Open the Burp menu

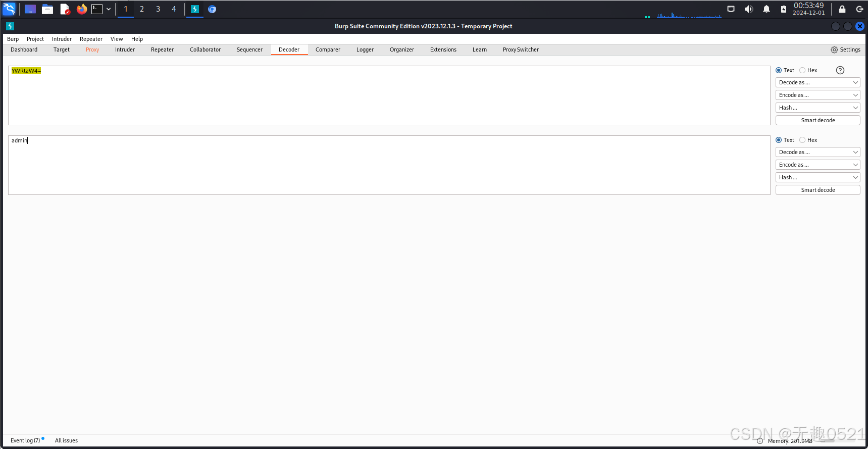point(13,39)
